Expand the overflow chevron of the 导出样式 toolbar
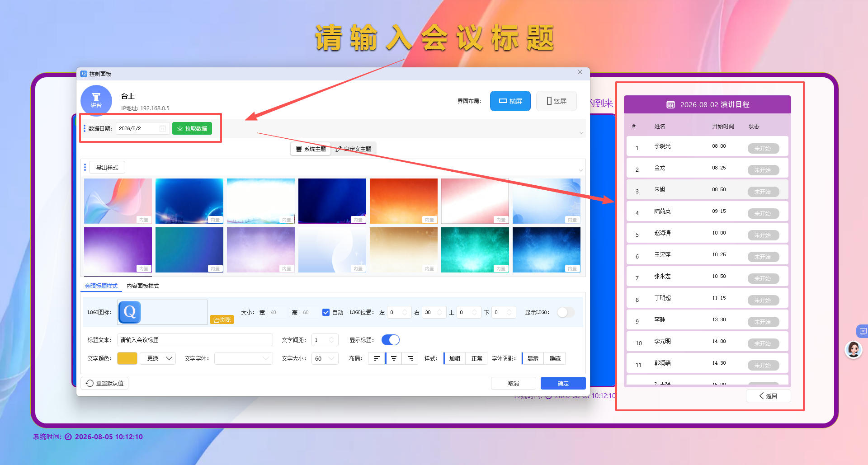The width and height of the screenshot is (868, 465). click(581, 170)
